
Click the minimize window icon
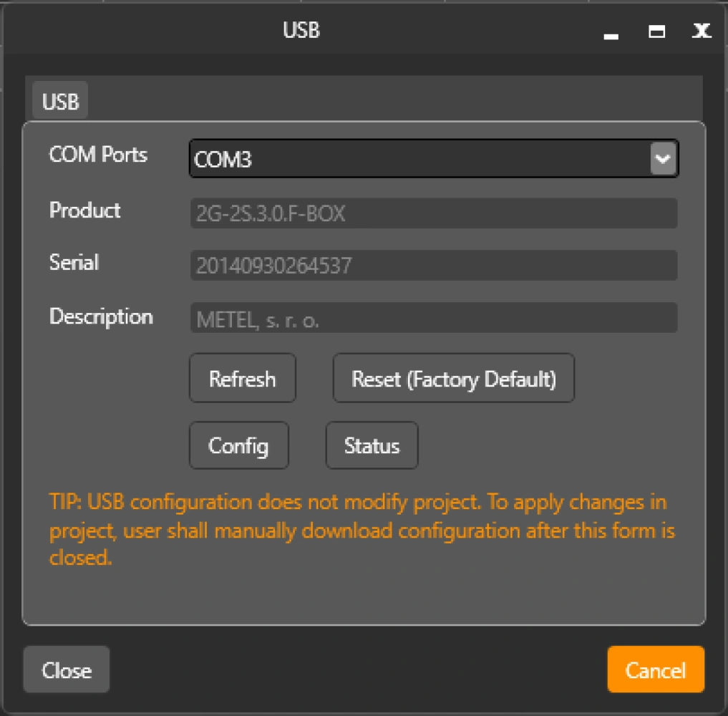click(x=611, y=33)
